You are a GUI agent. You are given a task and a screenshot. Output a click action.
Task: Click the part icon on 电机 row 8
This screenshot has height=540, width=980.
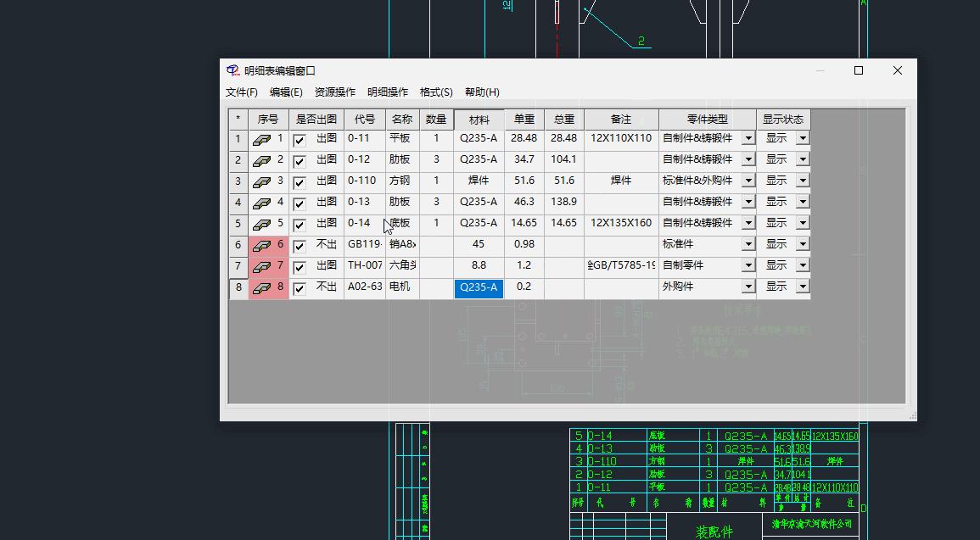pos(263,287)
